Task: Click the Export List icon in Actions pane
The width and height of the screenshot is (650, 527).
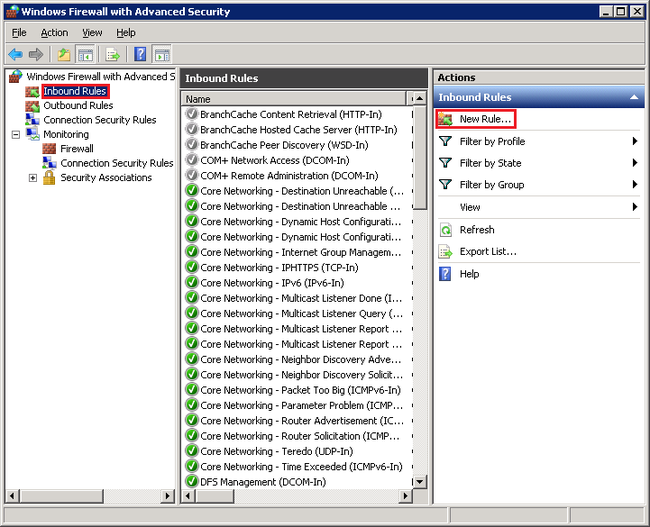Action: 446,252
